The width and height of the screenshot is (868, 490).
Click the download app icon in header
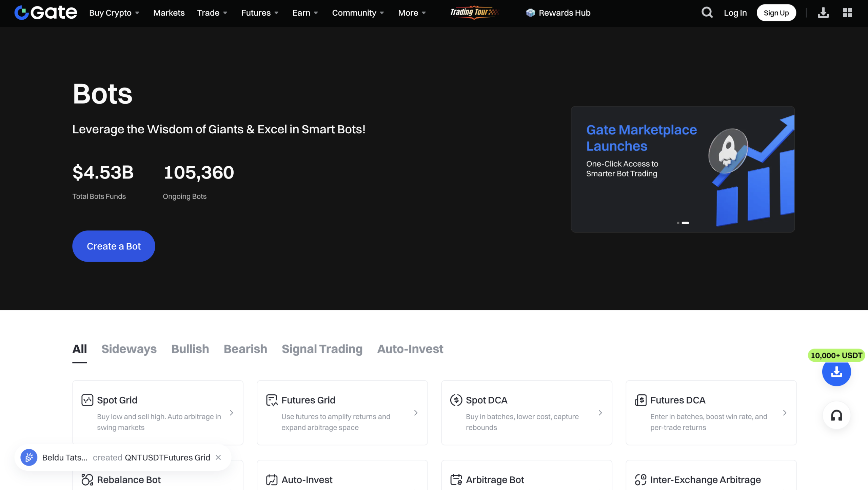pos(823,13)
